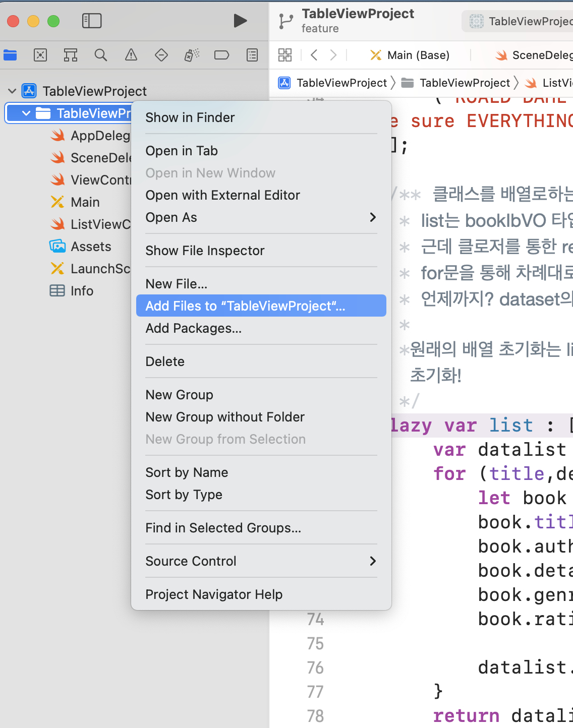Click the "lazy var list" code line

click(x=482, y=426)
